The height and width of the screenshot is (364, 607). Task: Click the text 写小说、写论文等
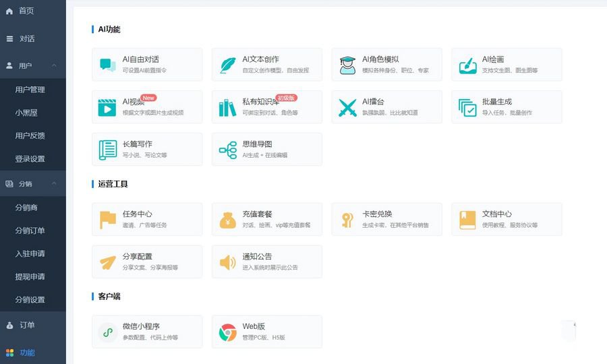point(145,155)
